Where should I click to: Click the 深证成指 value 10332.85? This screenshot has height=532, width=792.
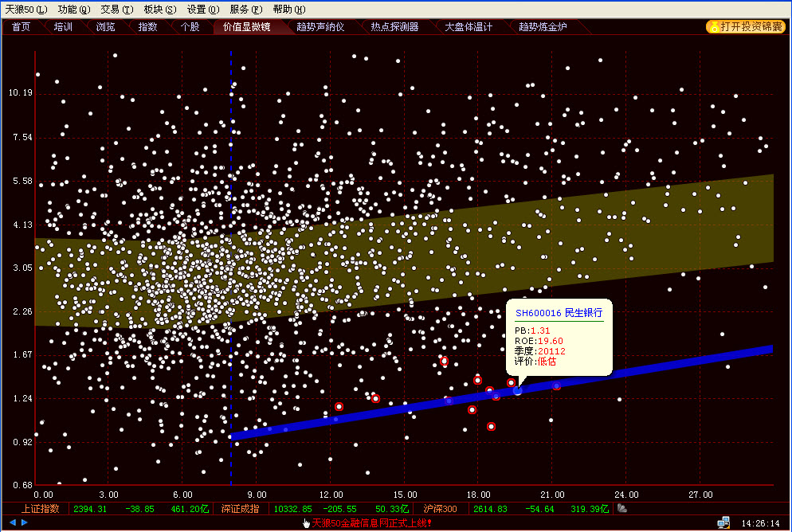click(293, 509)
